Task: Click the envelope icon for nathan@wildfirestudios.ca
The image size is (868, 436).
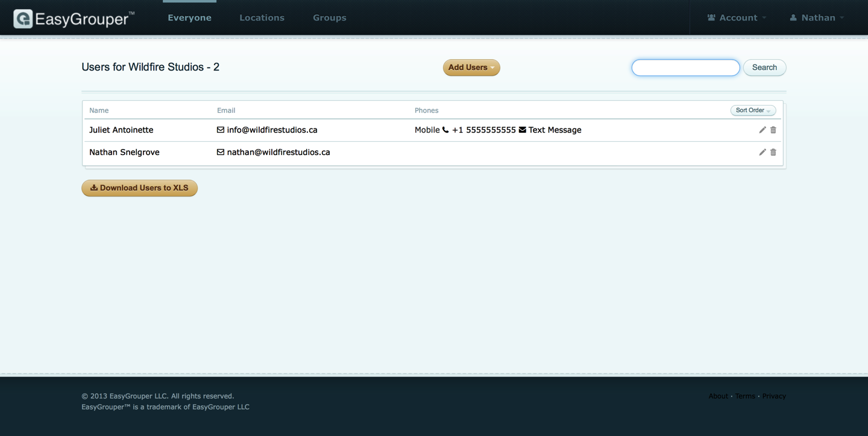Action: click(221, 152)
